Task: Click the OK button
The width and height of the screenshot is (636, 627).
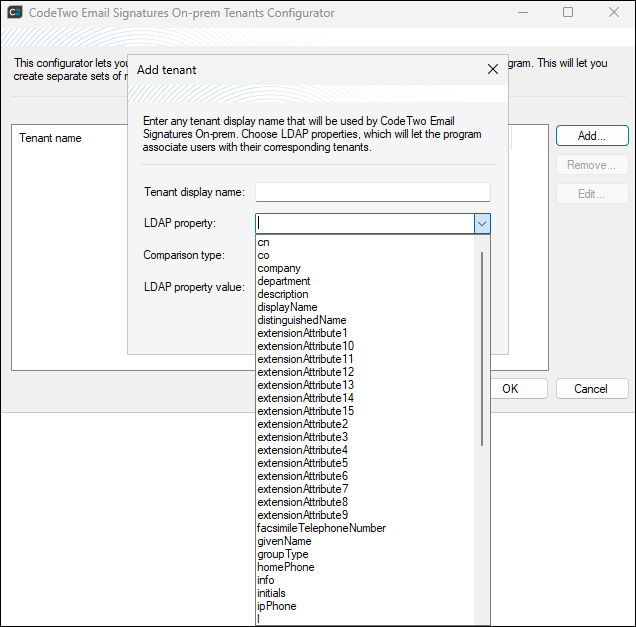Action: tap(510, 389)
